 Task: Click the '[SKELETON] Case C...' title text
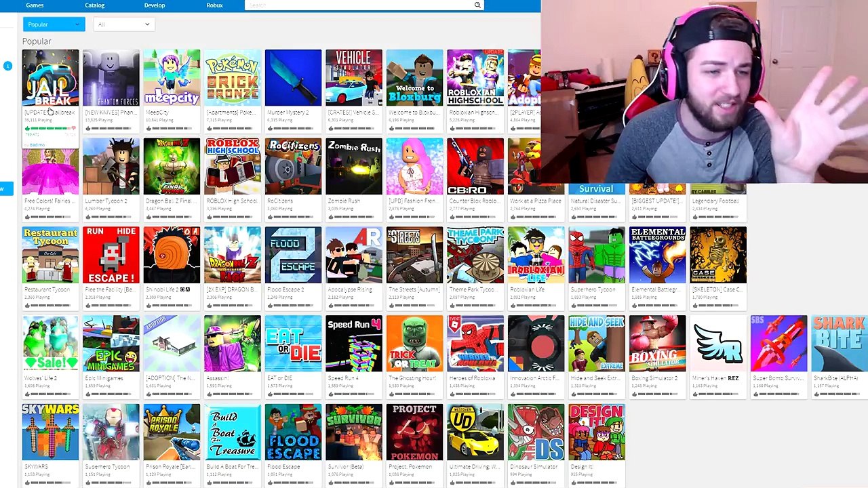(717, 290)
